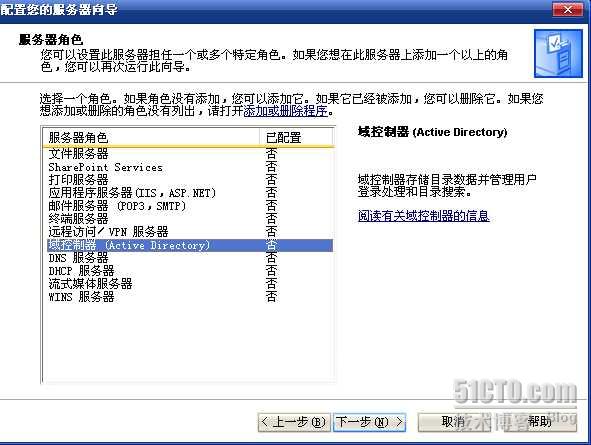Click the 服务器角色 column header

click(x=152, y=137)
